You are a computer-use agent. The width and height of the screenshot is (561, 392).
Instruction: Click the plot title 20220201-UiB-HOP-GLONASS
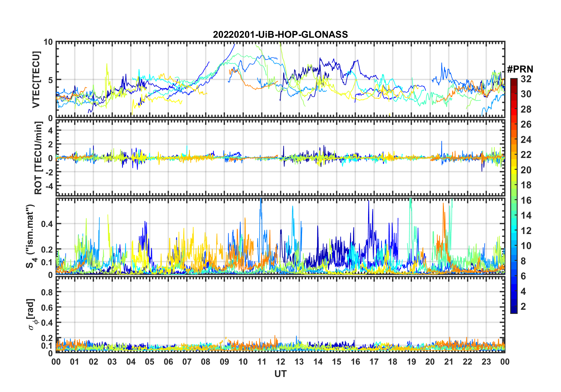280,34
